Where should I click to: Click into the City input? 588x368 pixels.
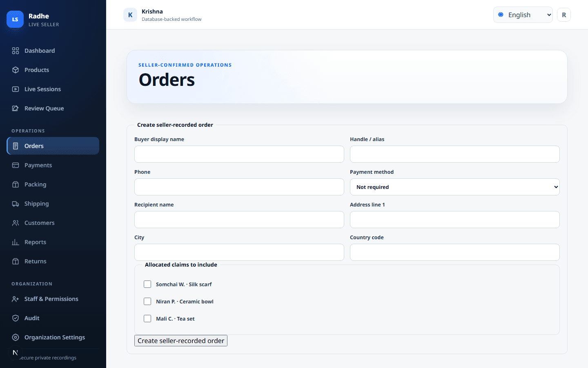click(x=239, y=252)
